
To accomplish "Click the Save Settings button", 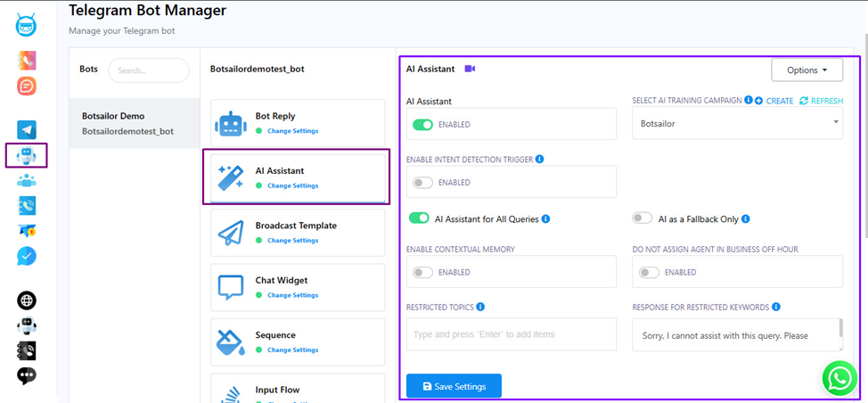I will click(454, 386).
